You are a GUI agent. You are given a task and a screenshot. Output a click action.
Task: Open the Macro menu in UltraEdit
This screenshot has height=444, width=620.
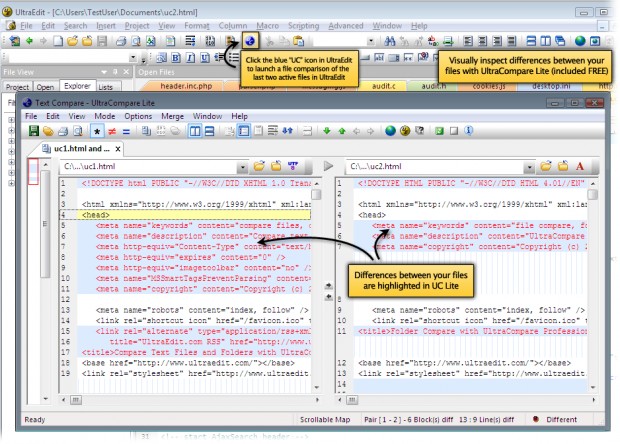point(267,26)
